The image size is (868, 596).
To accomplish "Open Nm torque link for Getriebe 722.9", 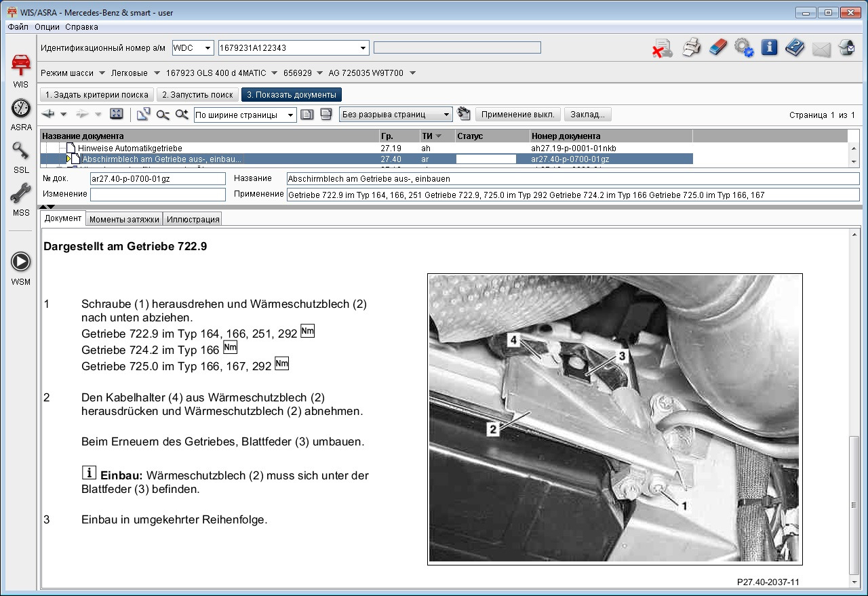I will (x=308, y=331).
